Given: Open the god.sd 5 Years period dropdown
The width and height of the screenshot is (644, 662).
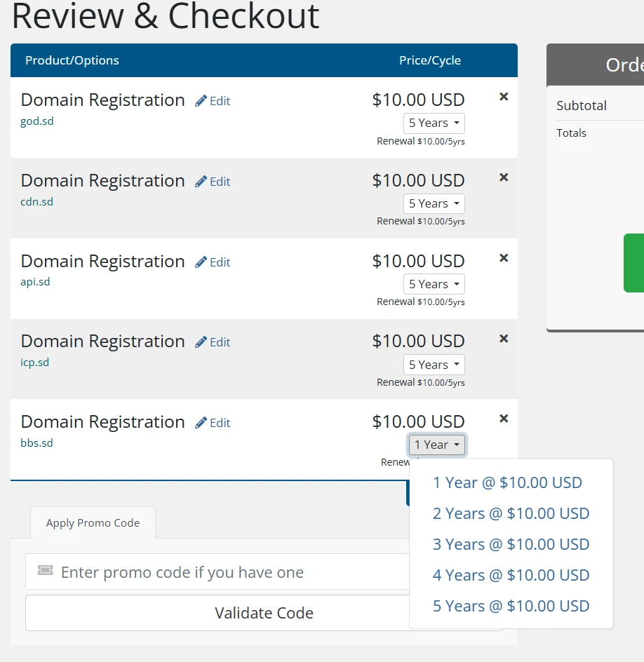Looking at the screenshot, I should tap(434, 123).
